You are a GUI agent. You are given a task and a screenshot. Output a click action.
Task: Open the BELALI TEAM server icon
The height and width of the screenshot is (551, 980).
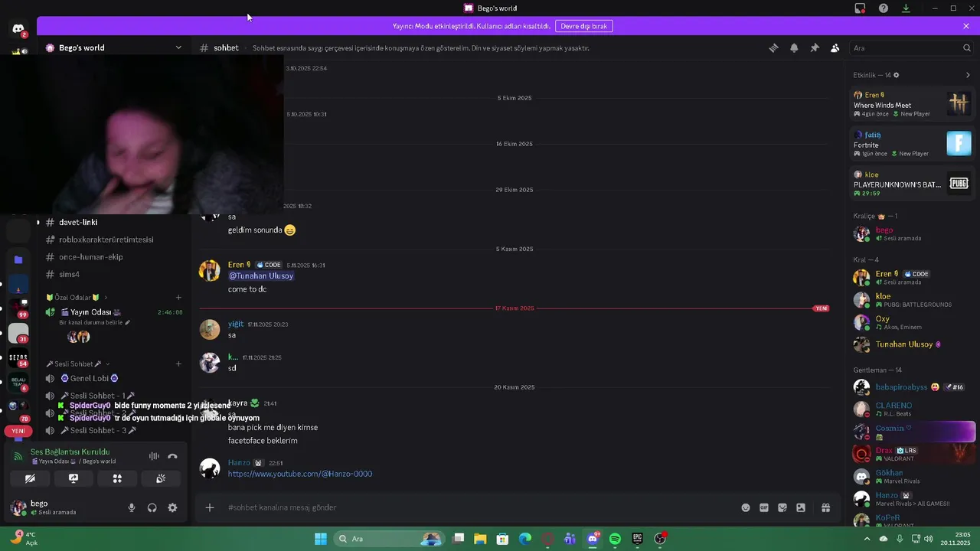18,381
